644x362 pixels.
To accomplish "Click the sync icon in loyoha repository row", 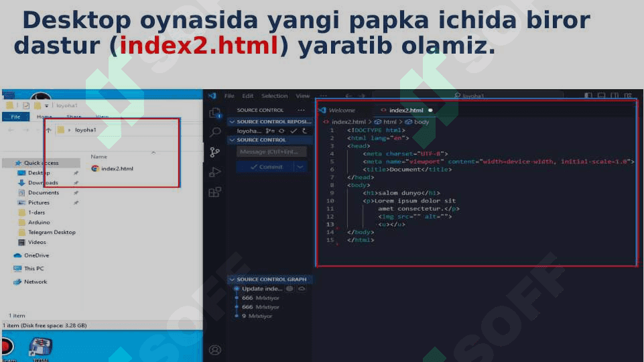I will (x=281, y=131).
